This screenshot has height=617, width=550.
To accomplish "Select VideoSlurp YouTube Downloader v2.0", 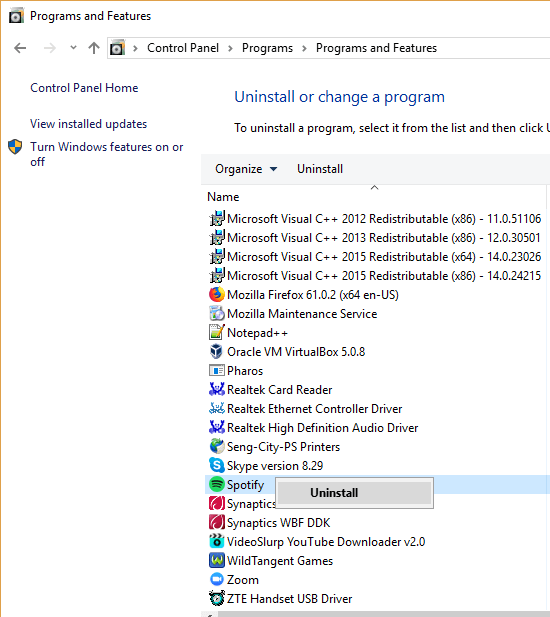I will (x=326, y=542).
